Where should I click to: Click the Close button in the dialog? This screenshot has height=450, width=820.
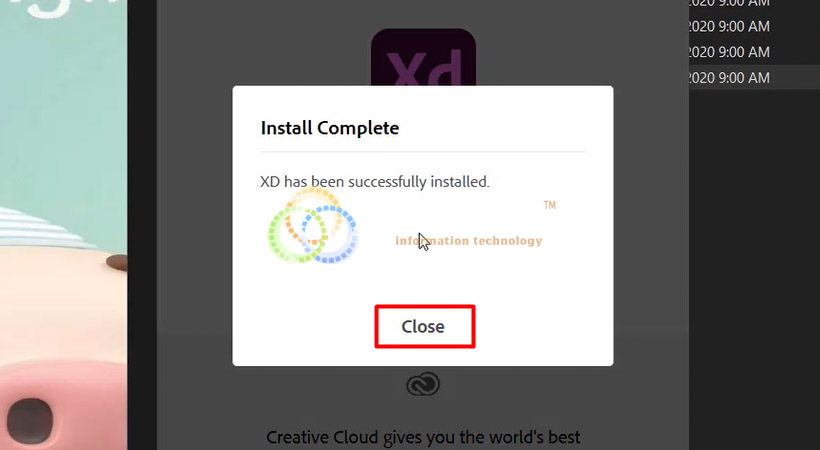[425, 327]
